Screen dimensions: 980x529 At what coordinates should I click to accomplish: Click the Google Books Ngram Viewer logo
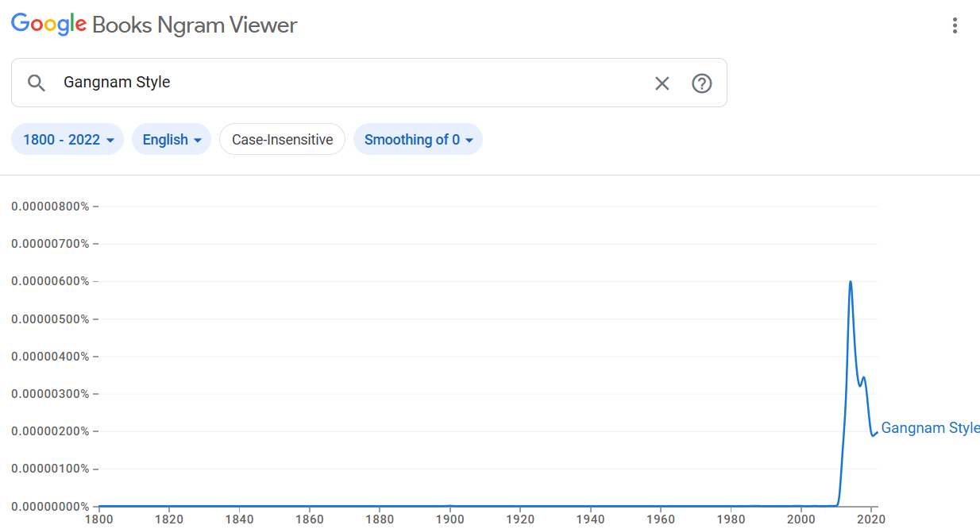click(x=154, y=25)
